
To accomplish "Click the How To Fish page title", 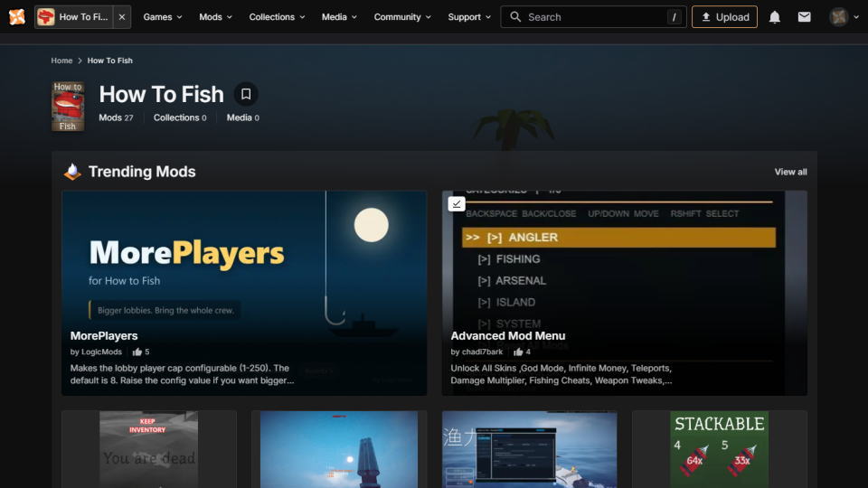I will (161, 94).
